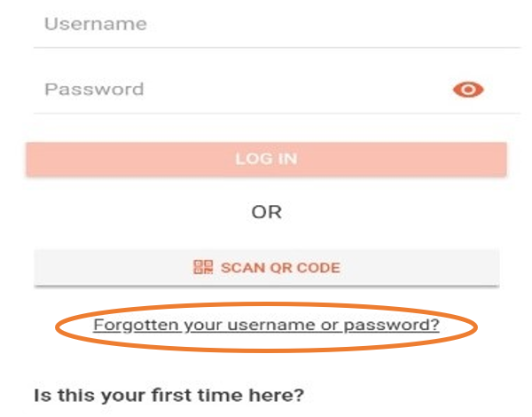Open the forgotten username or password link

point(266,325)
